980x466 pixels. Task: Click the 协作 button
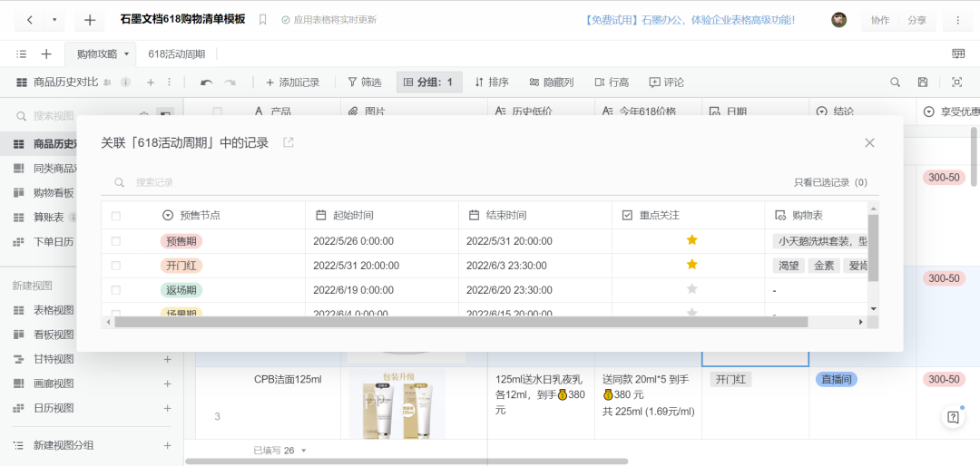click(880, 20)
